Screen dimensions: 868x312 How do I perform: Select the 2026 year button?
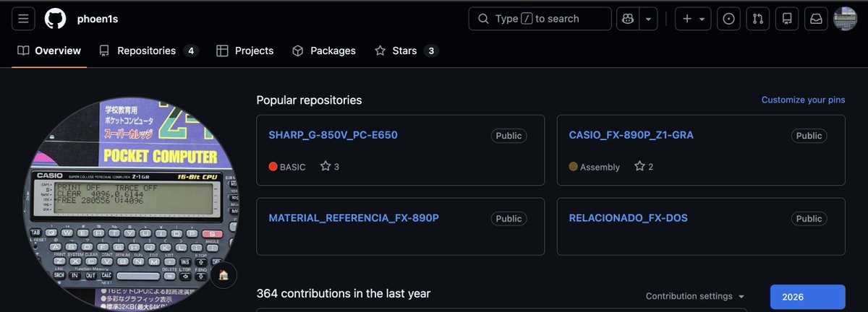pos(808,297)
